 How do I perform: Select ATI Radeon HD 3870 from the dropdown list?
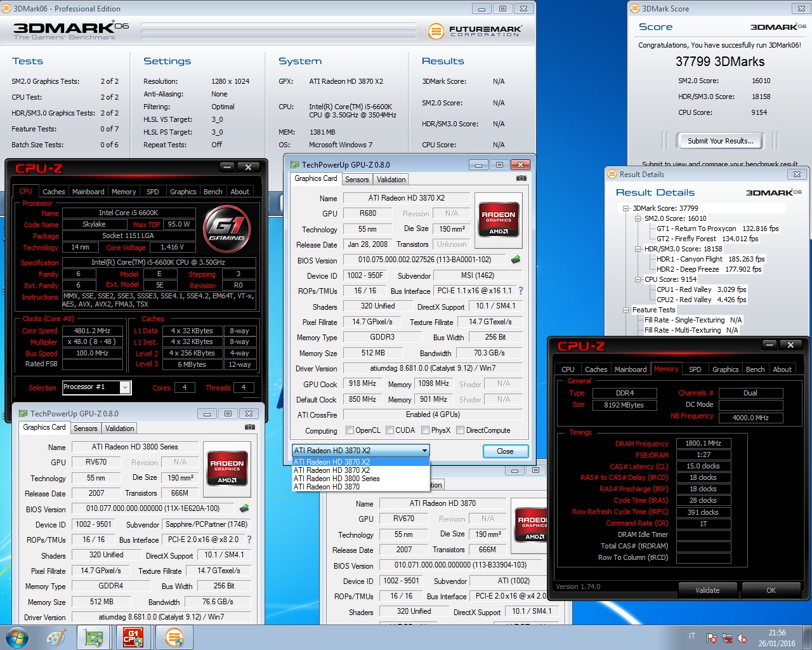(360, 487)
